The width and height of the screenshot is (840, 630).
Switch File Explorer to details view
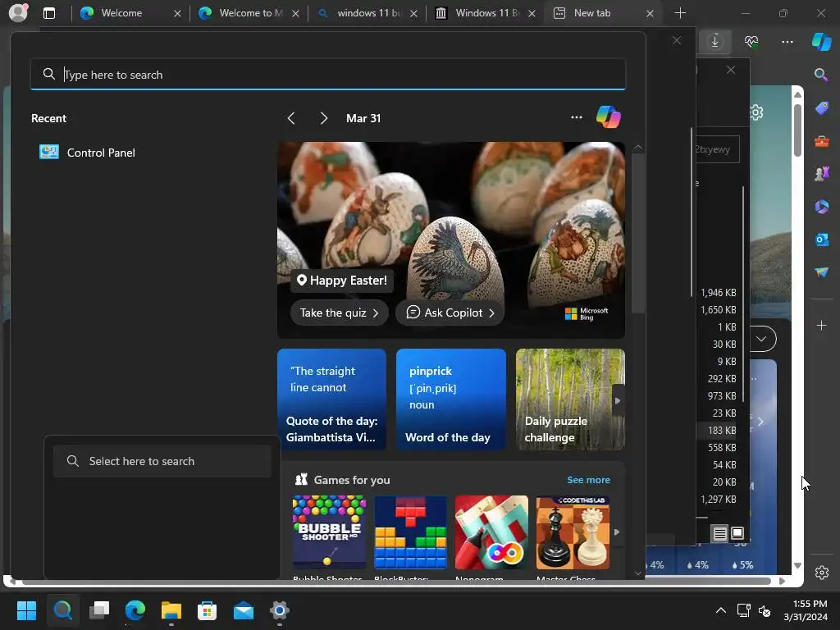pyautogui.click(x=720, y=533)
